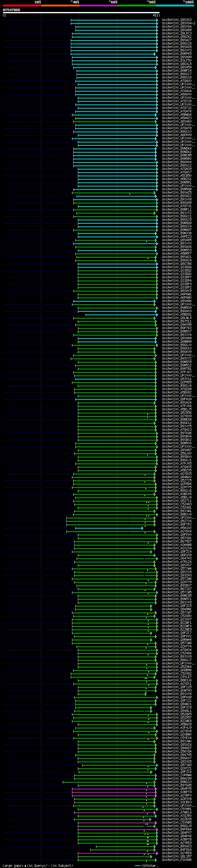This screenshot has height=868, width=197.
Task: Open hit UniRef100_Q9SA89
Action: [177, 30]
